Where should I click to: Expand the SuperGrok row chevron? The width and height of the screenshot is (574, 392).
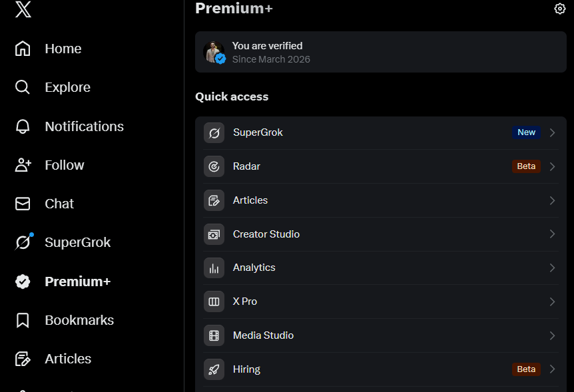coord(553,132)
